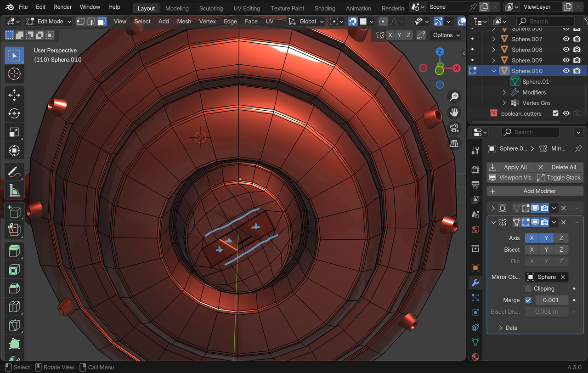Click the Add Modifier button

[x=535, y=191]
